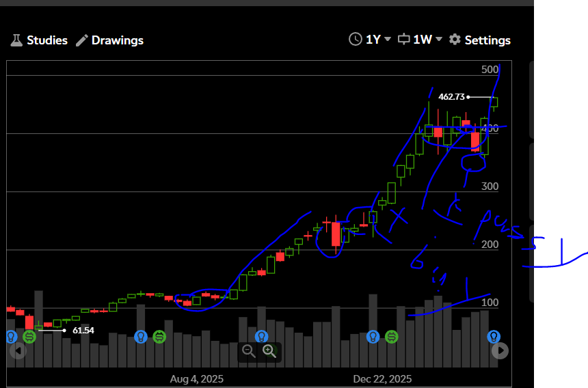The width and height of the screenshot is (588, 388).
Task: Open the Studies flask icon
Action: coord(16,40)
